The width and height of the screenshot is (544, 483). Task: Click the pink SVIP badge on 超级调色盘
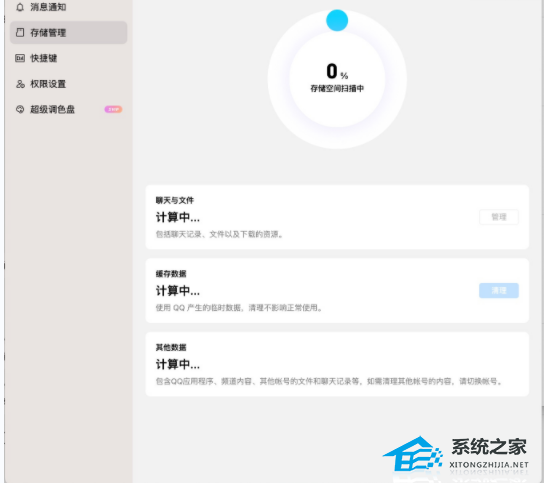[x=113, y=109]
